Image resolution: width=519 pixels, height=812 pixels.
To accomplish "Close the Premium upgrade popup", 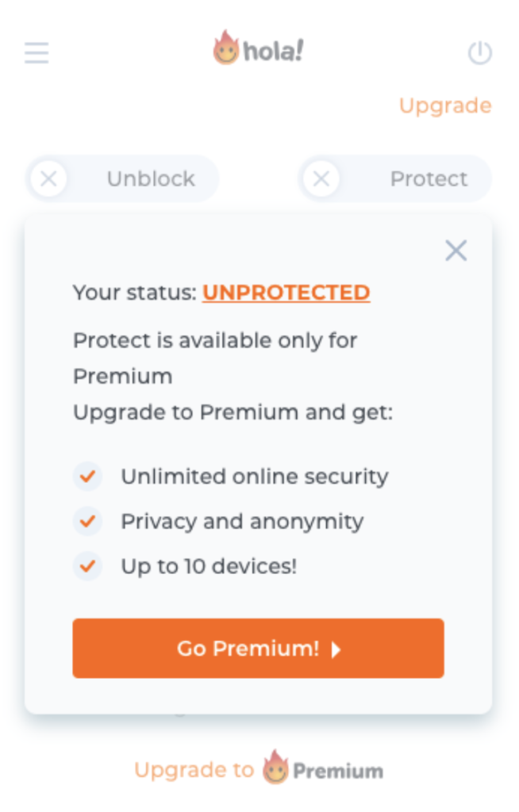I will point(456,251).
